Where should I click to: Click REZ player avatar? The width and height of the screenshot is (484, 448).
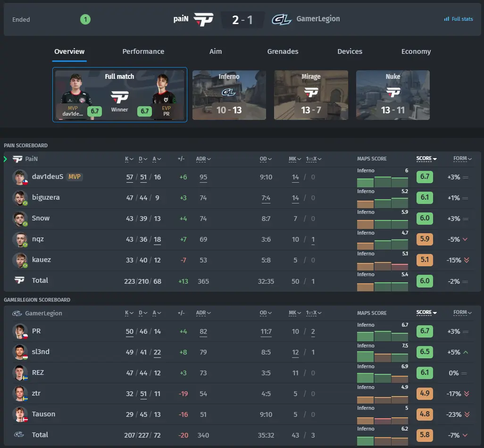[x=20, y=372]
